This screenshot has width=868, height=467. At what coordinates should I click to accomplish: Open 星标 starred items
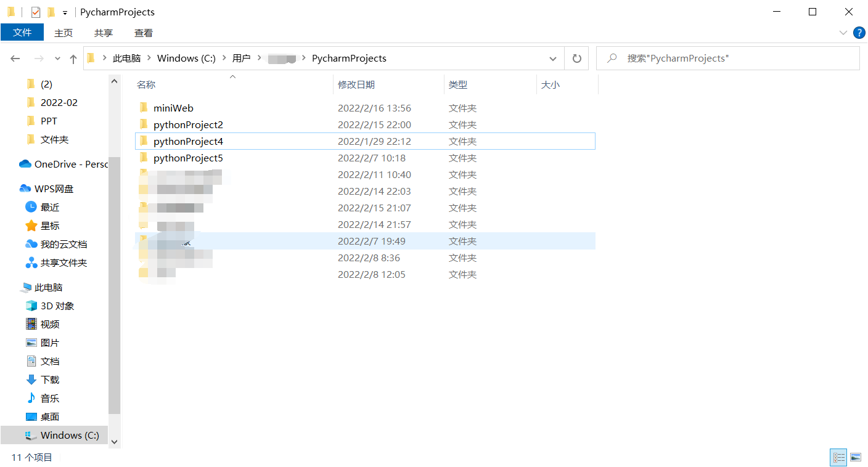pos(42,225)
